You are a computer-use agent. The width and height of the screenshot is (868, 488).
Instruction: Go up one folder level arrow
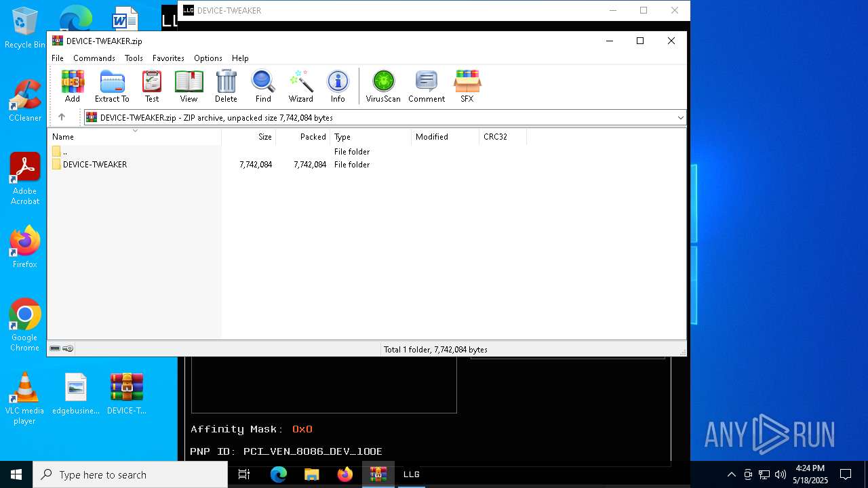coord(62,117)
